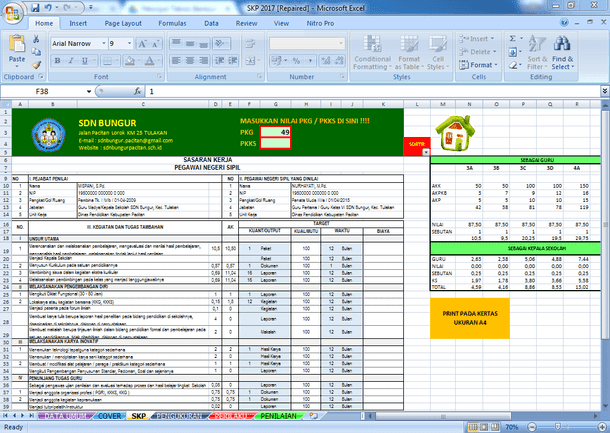Switch to the Review tab
Image resolution: width=610 pixels, height=433 pixels.
[247, 23]
